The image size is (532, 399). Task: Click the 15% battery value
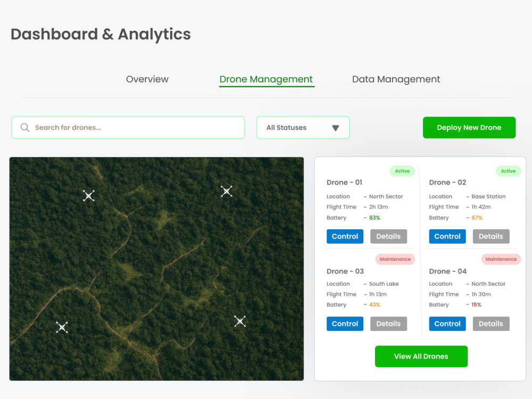click(476, 305)
